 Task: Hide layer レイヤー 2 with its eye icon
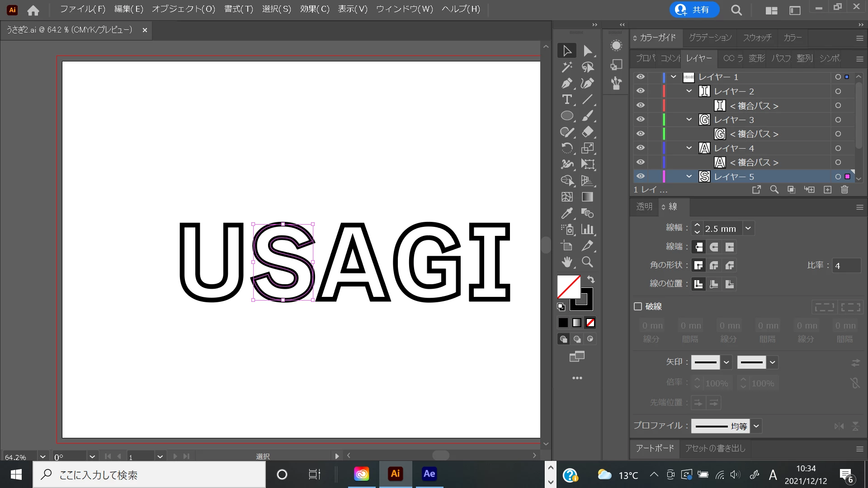point(641,91)
